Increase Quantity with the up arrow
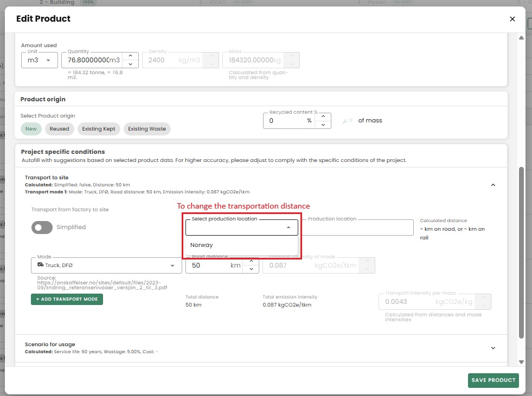Screen dimensions: 532x396 click(x=130, y=56)
